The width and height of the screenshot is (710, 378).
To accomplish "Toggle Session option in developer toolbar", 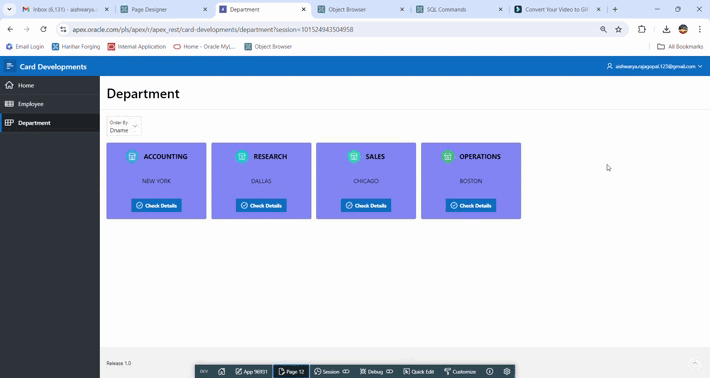I will pos(331,371).
